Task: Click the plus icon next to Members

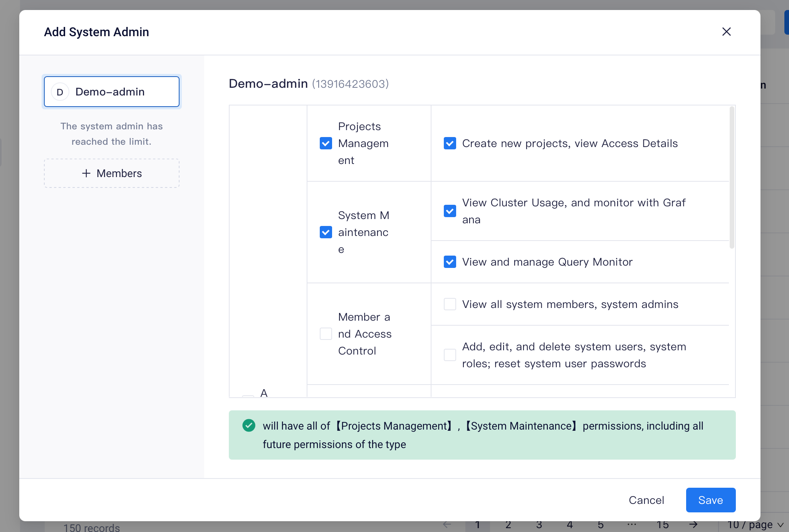Action: 86,173
